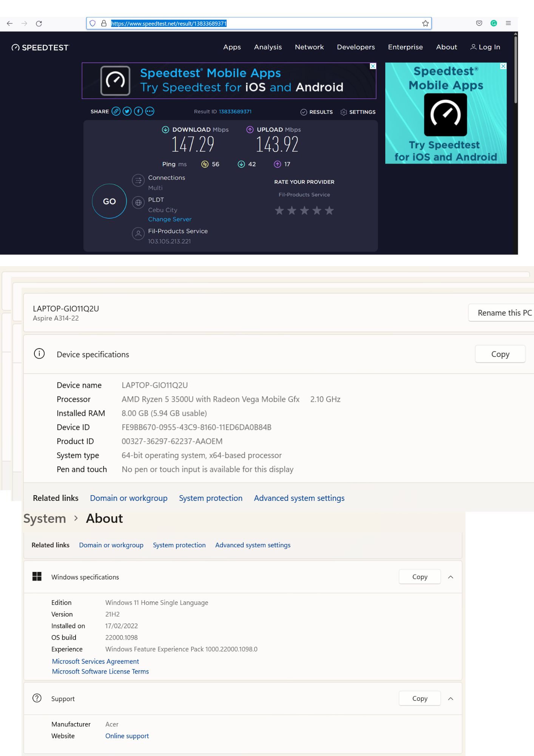This screenshot has width=534, height=756.
Task: Rate the provider two stars
Action: click(x=292, y=211)
